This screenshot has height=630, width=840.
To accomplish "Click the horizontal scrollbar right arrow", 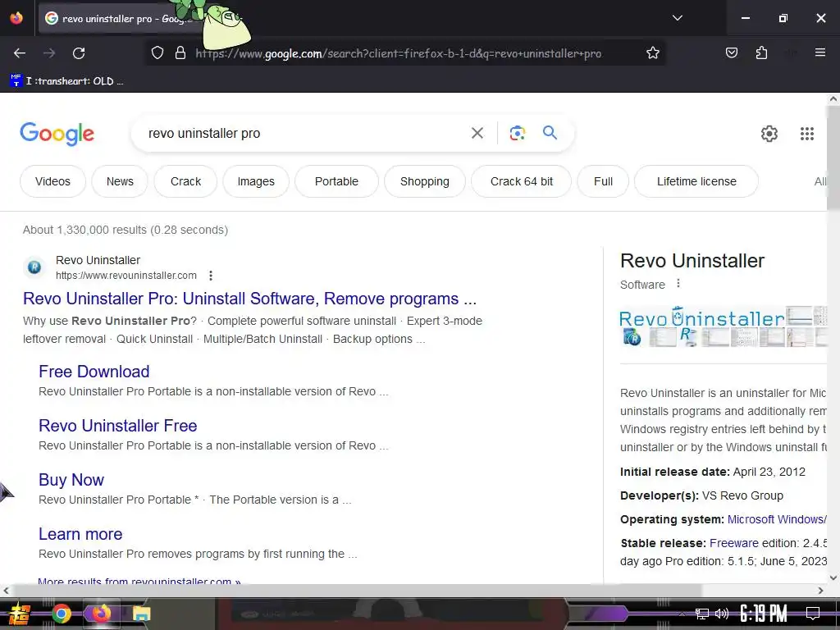I will [x=820, y=591].
